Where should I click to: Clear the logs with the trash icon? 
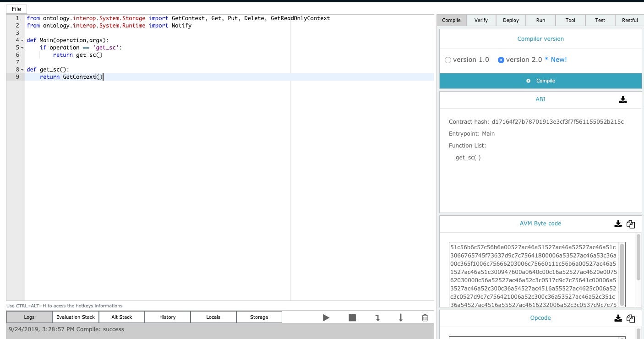425,317
